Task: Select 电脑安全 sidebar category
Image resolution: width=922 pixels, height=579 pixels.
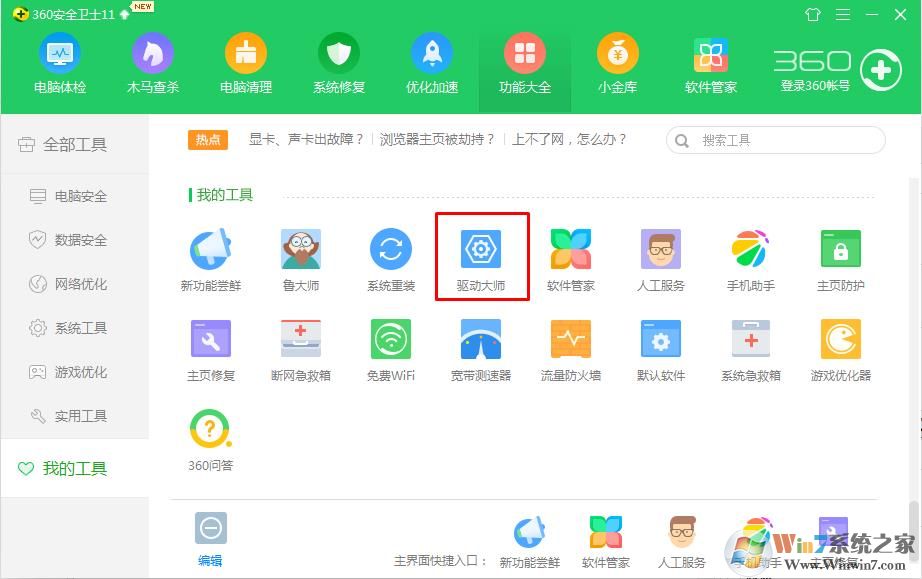Action: [x=75, y=196]
